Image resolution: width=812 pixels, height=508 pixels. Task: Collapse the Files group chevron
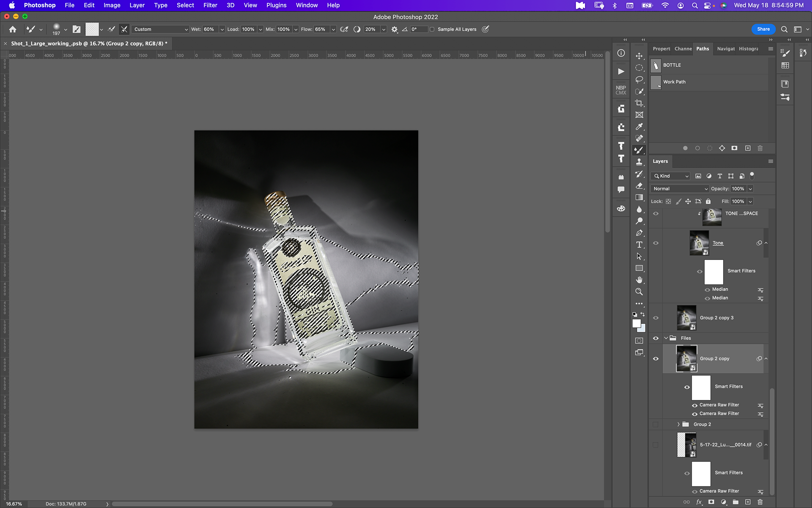pyautogui.click(x=666, y=338)
